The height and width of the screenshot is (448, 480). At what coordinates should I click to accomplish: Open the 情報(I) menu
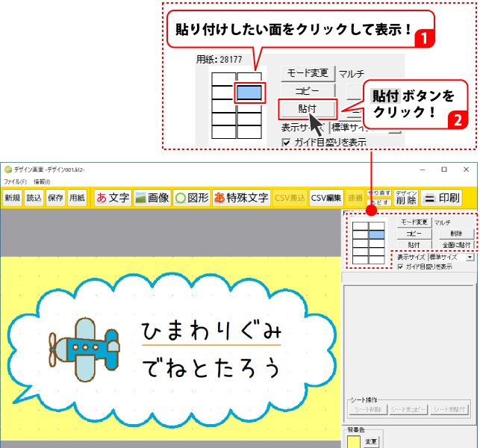42,181
